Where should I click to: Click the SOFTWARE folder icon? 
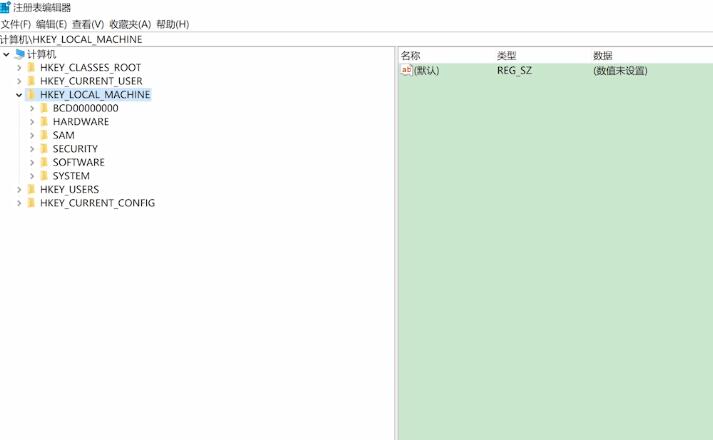44,162
